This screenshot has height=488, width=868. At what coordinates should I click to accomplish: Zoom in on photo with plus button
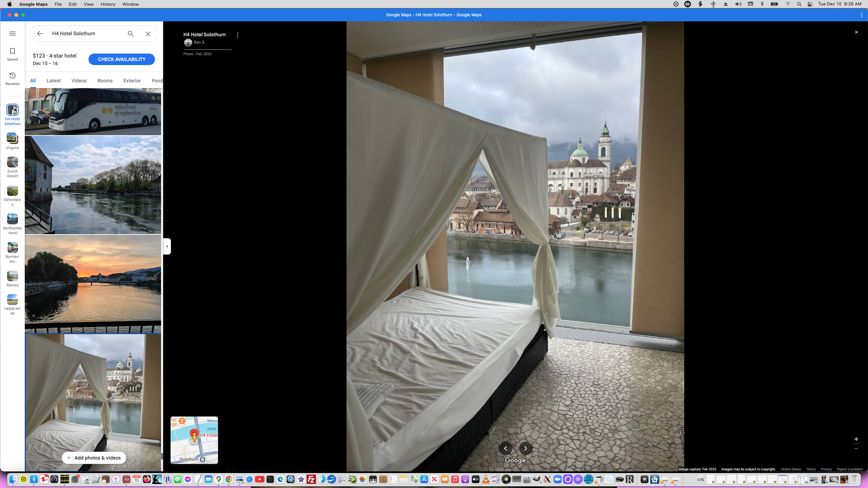click(x=856, y=439)
